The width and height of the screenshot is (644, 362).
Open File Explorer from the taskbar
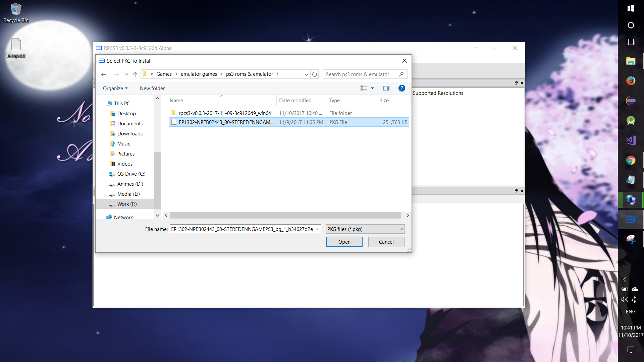click(631, 61)
